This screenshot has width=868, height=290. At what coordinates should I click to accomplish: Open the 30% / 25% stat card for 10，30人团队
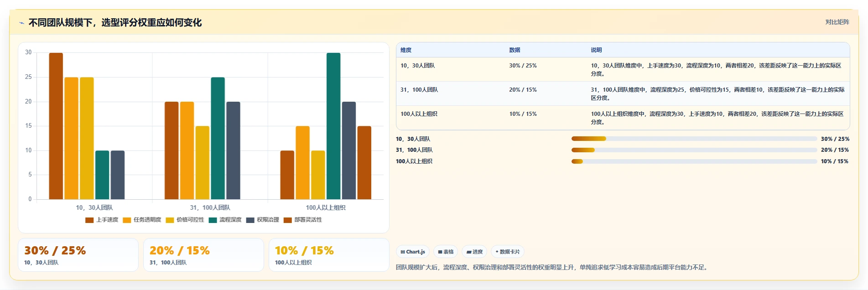coord(78,255)
